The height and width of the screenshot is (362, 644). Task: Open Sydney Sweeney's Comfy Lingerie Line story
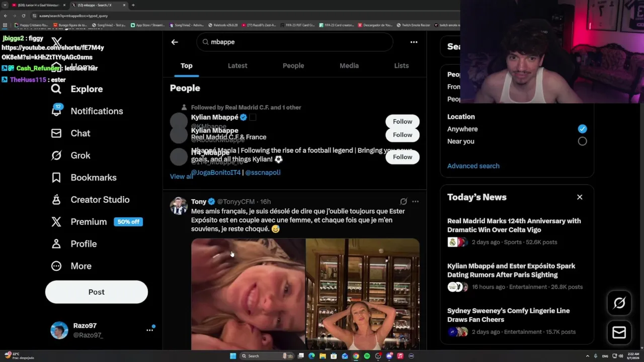(x=509, y=315)
